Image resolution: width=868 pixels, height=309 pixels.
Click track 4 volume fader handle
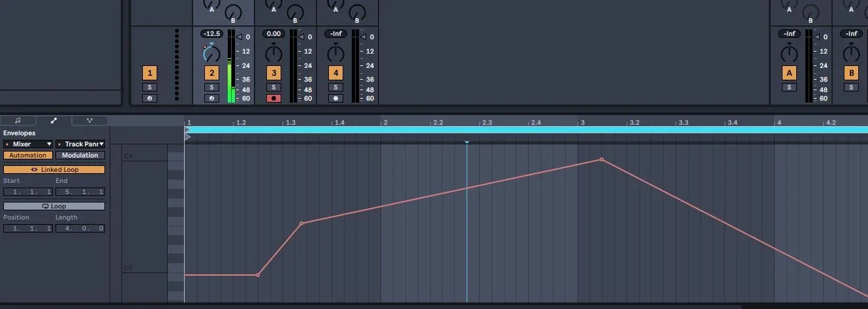pyautogui.click(x=363, y=37)
